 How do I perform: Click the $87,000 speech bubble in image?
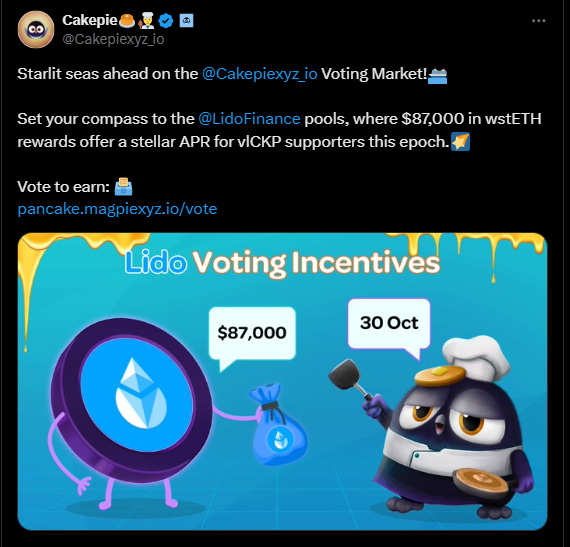pos(252,334)
